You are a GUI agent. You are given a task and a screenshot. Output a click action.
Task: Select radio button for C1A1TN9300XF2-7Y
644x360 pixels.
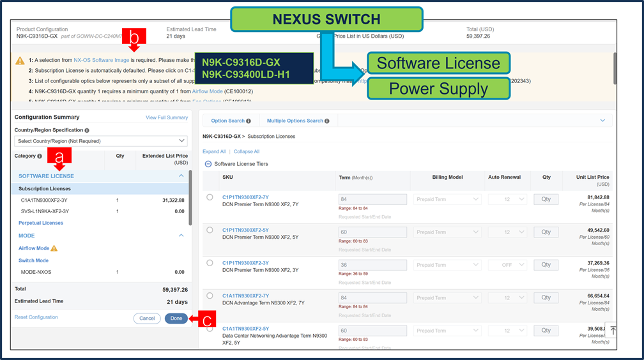click(x=210, y=296)
